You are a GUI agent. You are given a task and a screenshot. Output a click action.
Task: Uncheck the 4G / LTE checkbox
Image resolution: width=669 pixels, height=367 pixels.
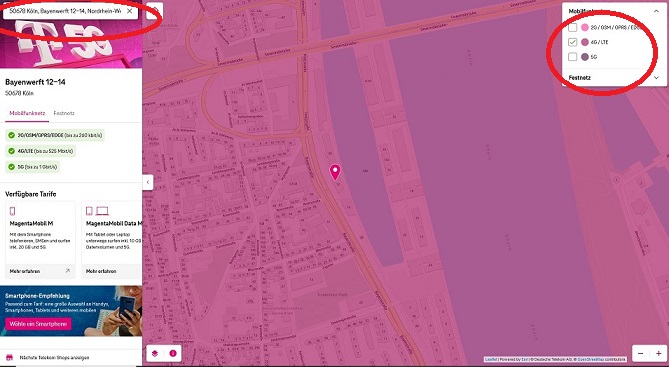pos(573,42)
